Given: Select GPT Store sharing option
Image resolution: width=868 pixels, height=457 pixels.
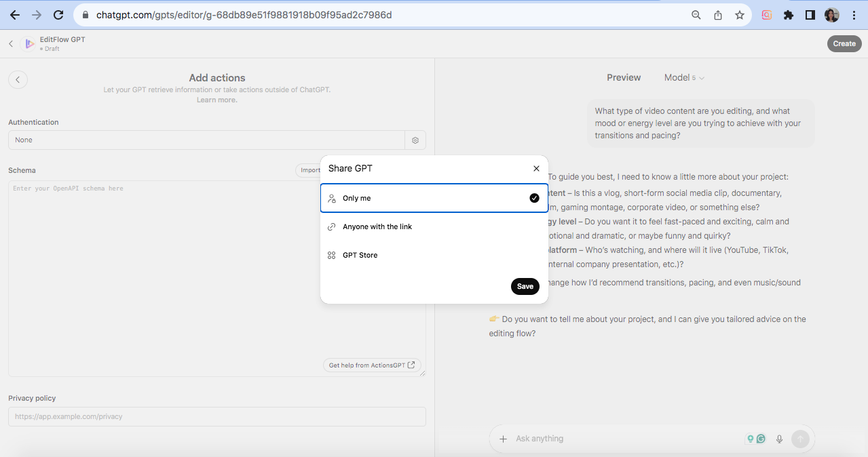Looking at the screenshot, I should point(434,255).
